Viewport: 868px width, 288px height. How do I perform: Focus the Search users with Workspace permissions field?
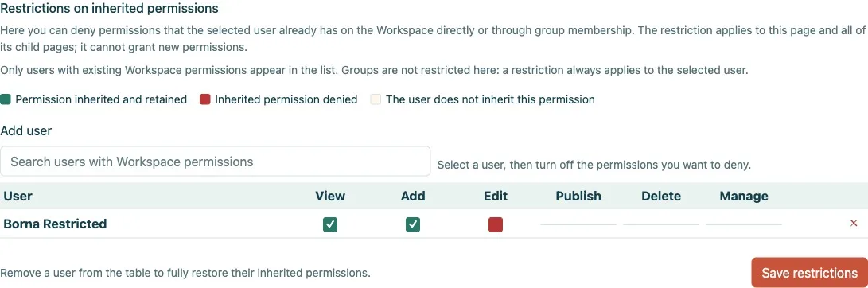(216, 162)
